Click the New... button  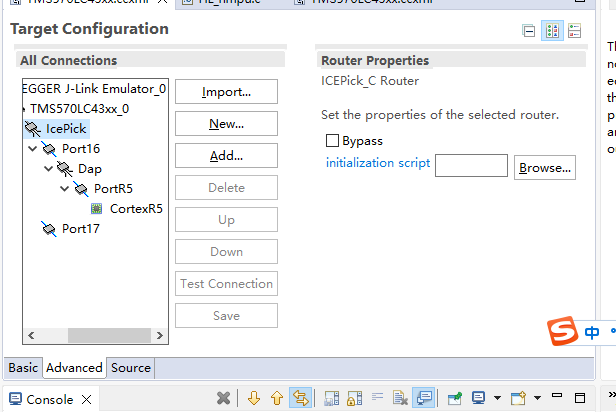pyautogui.click(x=226, y=124)
